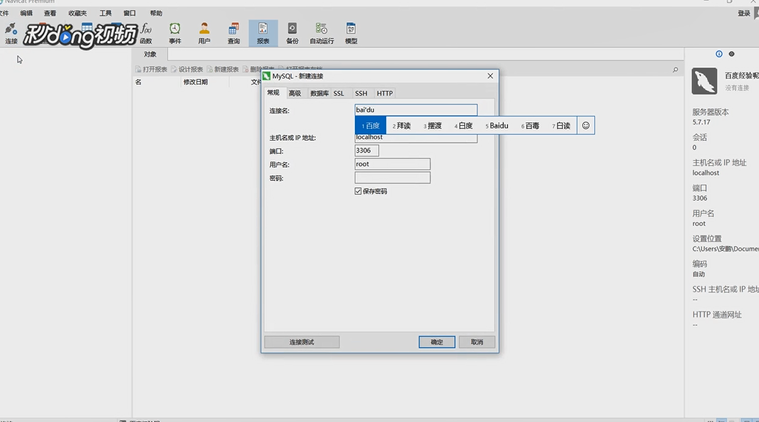The image size is (759, 422).
Task: Open the 窗口 menu
Action: (x=129, y=13)
